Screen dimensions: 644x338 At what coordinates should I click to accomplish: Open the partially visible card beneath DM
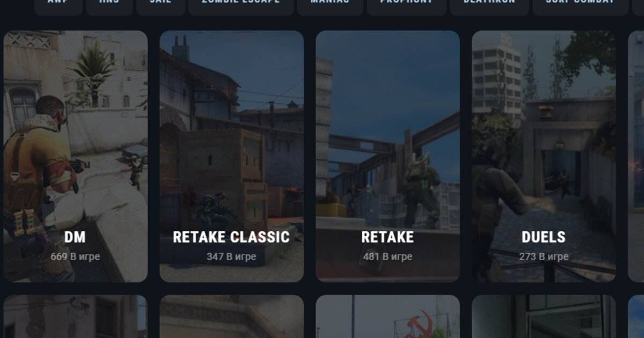click(75, 317)
